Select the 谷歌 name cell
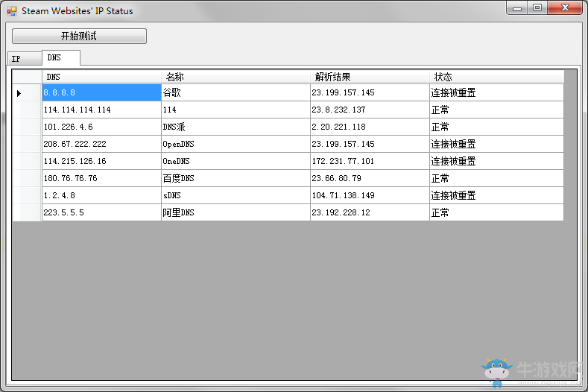The width and height of the screenshot is (588, 392). pos(236,92)
